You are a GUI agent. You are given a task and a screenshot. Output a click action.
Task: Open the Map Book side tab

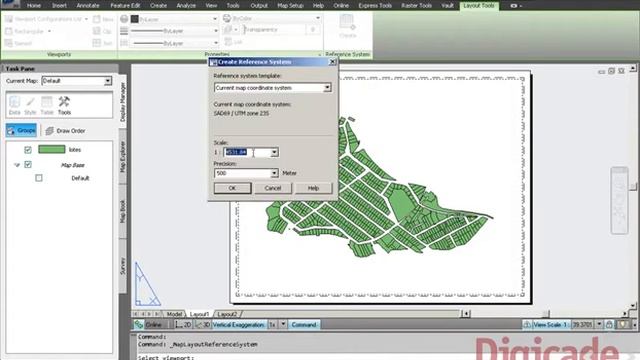pos(122,211)
